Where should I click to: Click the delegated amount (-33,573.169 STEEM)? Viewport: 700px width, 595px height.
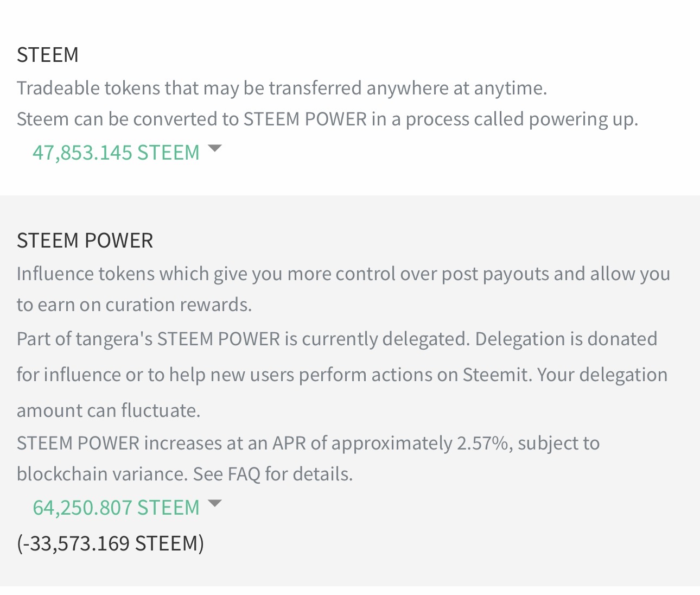click(x=110, y=543)
